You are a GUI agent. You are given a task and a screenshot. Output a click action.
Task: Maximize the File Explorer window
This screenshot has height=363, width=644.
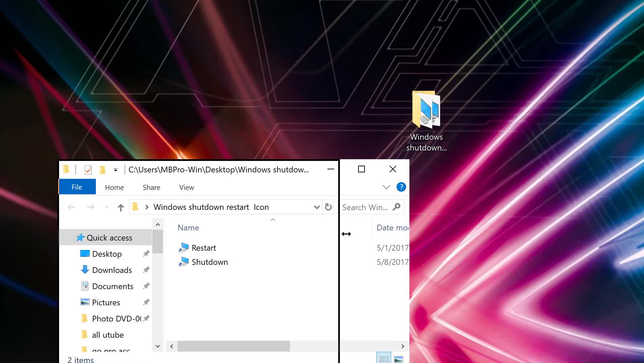coord(361,169)
